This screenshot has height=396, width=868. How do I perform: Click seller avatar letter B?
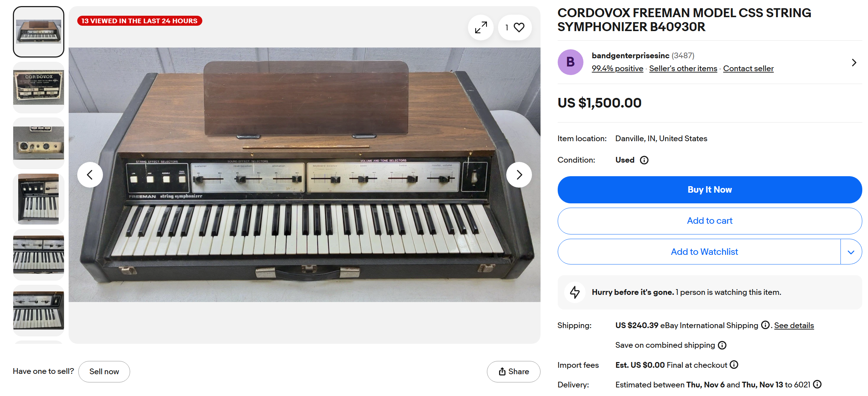click(x=570, y=62)
